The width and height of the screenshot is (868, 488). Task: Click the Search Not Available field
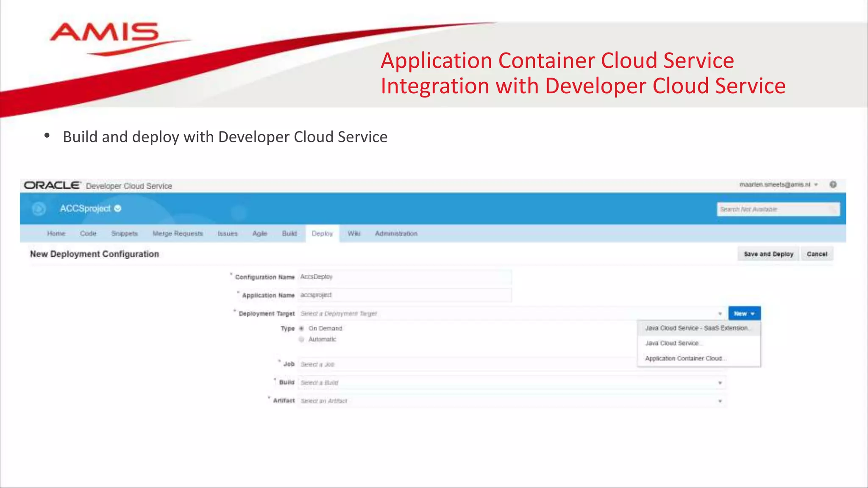778,209
